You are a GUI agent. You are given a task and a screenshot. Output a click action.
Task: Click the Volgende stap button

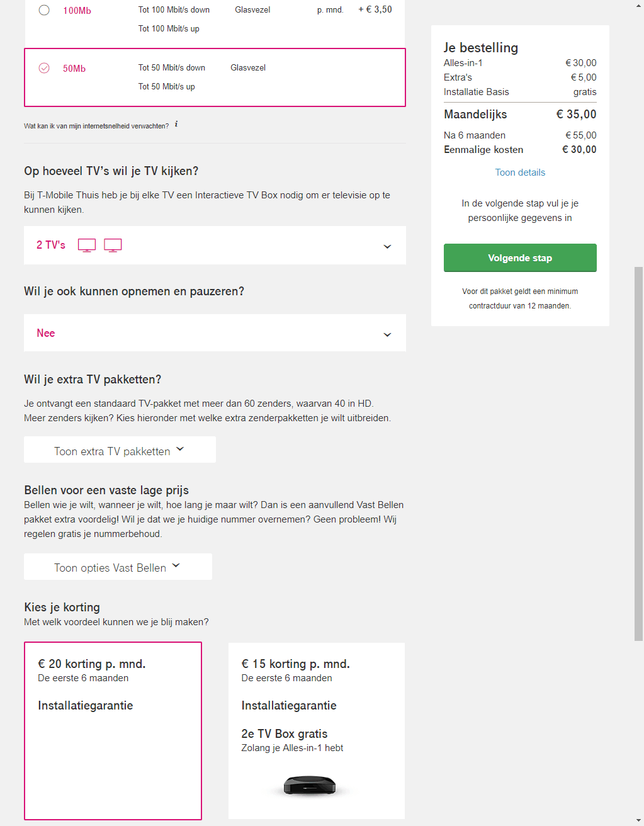[x=520, y=258]
